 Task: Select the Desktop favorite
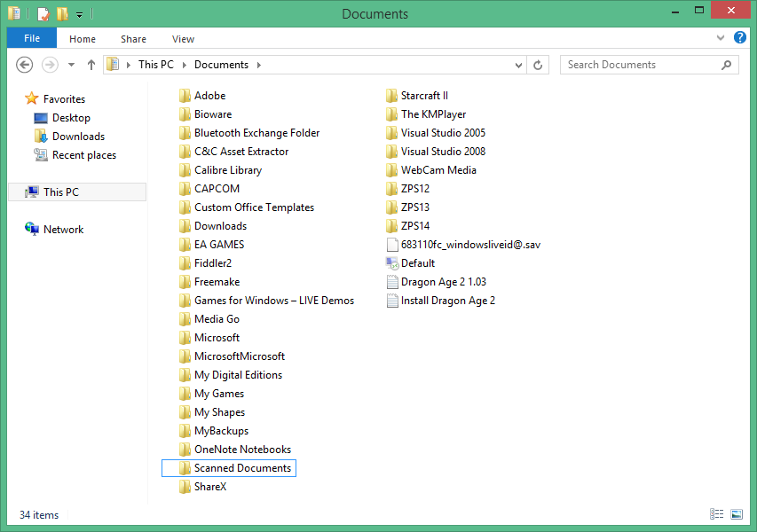[x=68, y=117]
